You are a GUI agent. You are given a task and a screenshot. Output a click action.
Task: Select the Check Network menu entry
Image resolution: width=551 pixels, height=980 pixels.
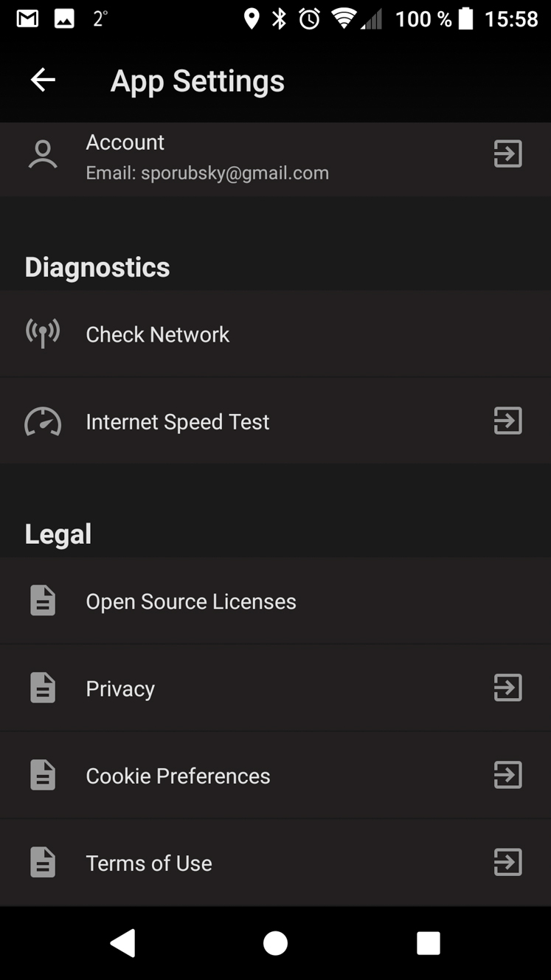[275, 334]
